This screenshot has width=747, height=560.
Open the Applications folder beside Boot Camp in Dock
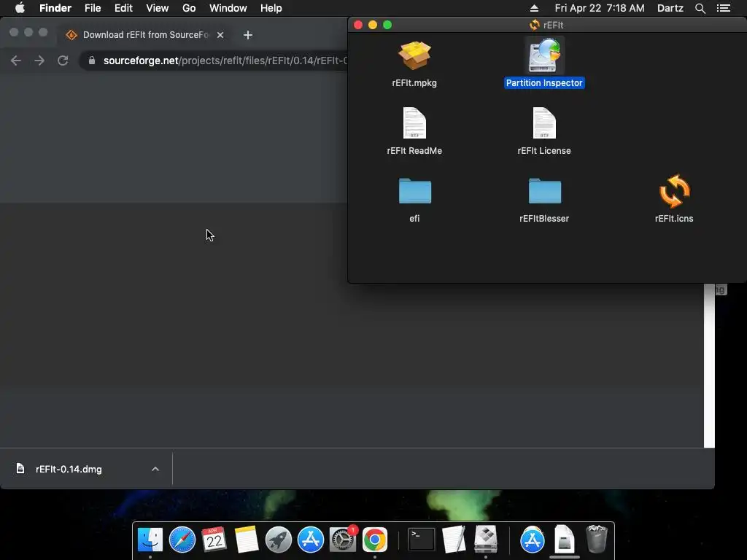pos(532,540)
